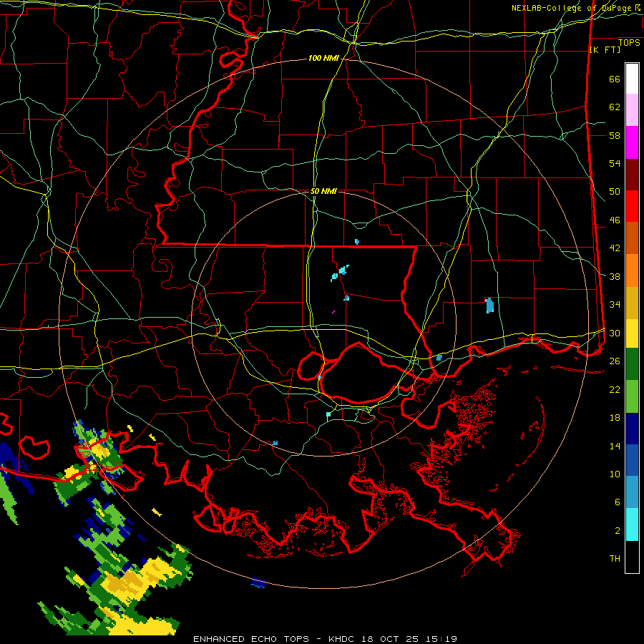Click the '54' legend value
The width and height of the screenshot is (644, 644).
[615, 163]
